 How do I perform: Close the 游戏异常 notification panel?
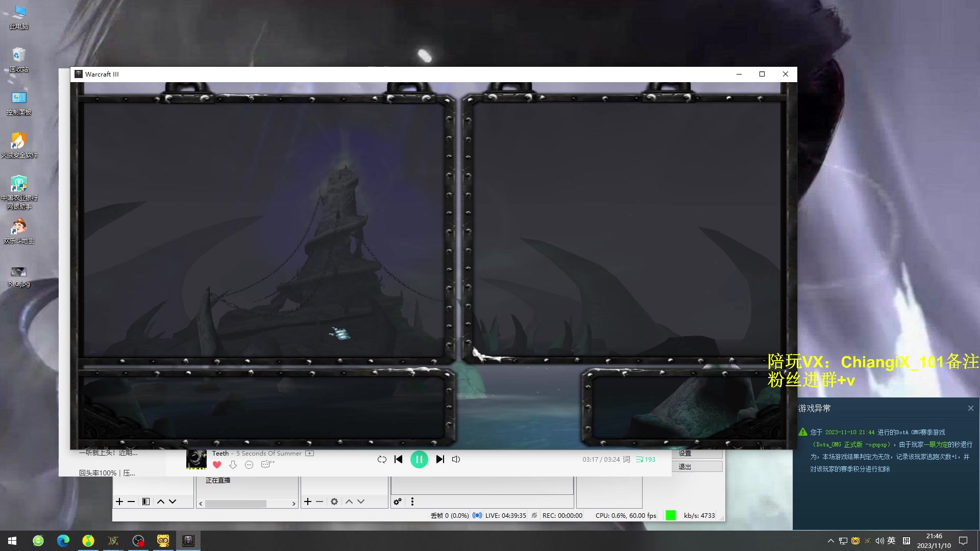click(x=971, y=408)
